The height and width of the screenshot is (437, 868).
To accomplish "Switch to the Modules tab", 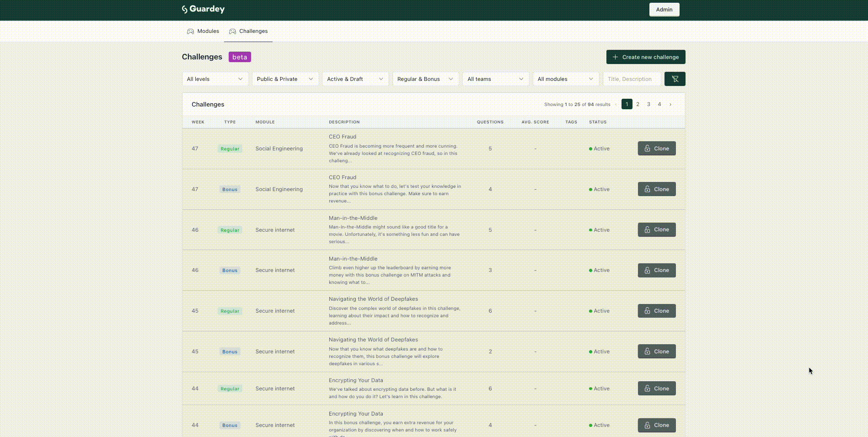I will (x=203, y=32).
